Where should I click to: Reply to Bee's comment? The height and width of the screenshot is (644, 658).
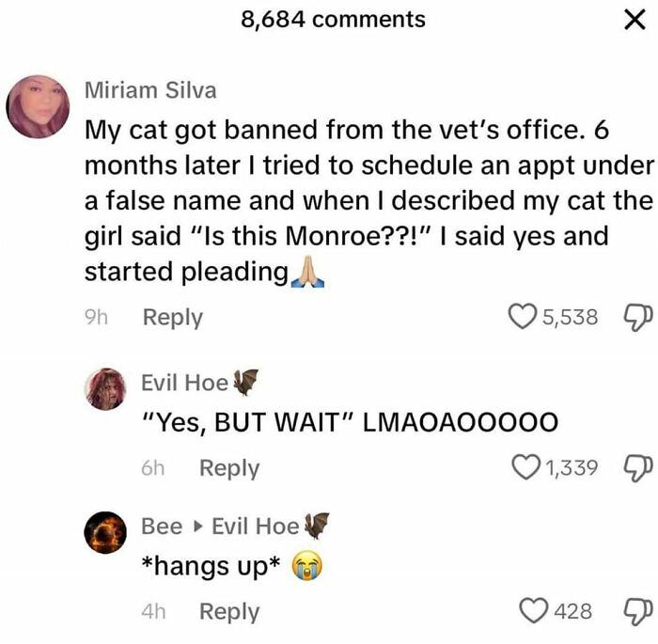pos(229,612)
